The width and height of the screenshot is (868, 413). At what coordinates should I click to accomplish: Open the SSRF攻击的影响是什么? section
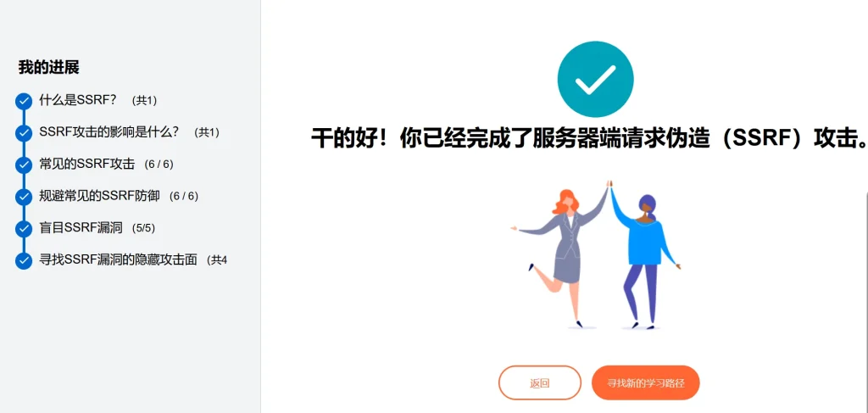109,132
